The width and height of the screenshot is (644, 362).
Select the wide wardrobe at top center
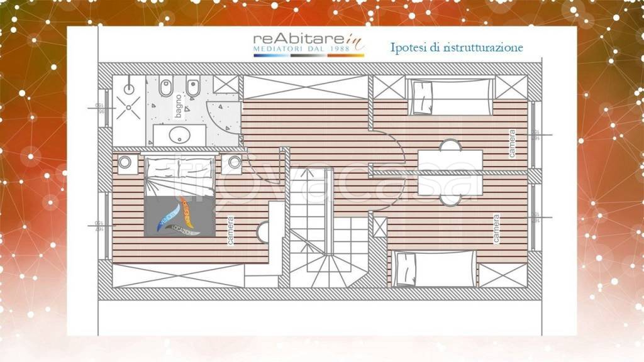[306, 87]
